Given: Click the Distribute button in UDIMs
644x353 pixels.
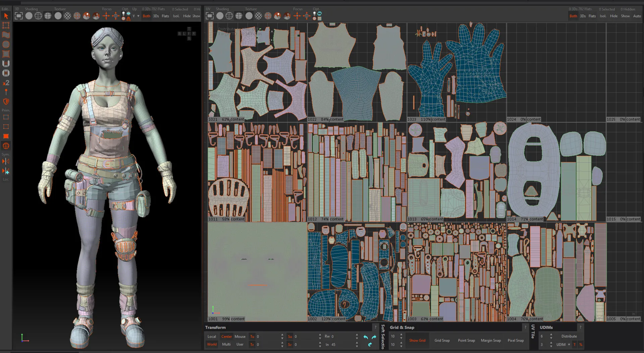Looking at the screenshot, I should 569,336.
